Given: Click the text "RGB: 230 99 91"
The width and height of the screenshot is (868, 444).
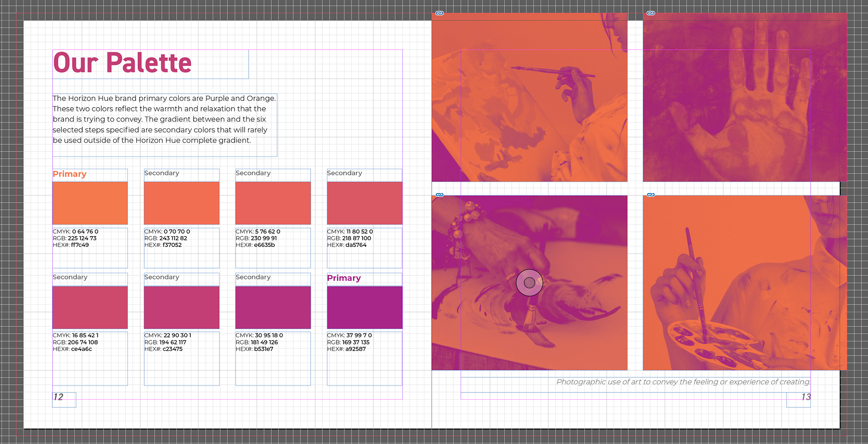Looking at the screenshot, I should pos(256,238).
